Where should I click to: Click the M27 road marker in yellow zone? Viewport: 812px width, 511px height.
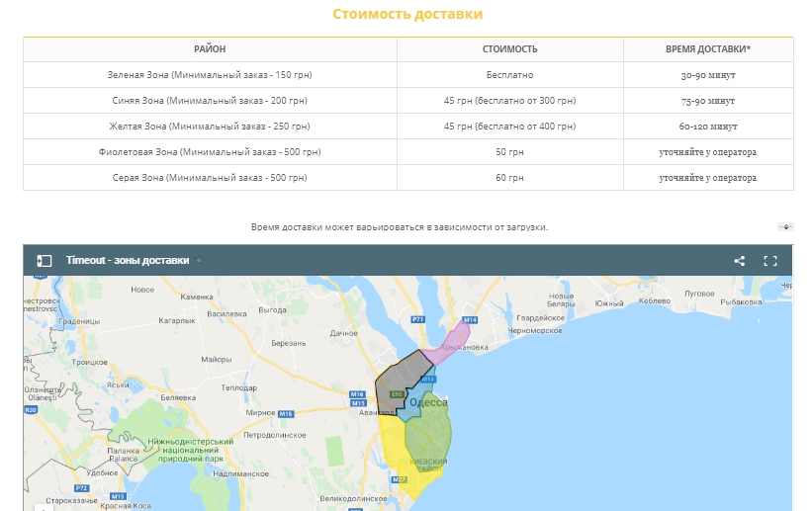399,480
